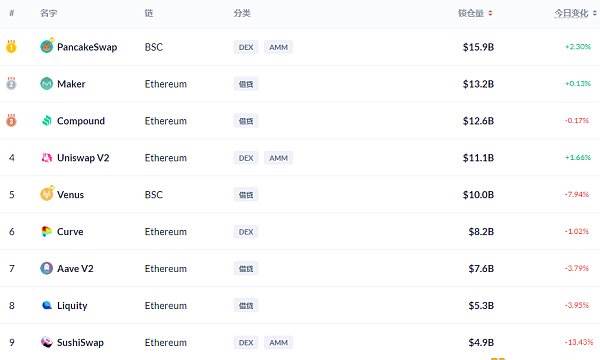
Task: Click the Uniswap V2 unicorn icon
Action: tap(47, 158)
